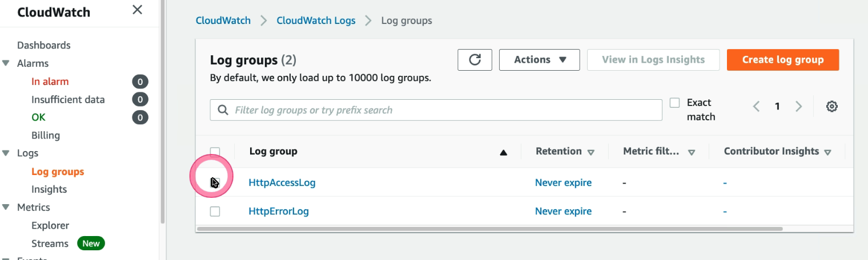
Task: Open the table preferences gear
Action: pyautogui.click(x=832, y=107)
